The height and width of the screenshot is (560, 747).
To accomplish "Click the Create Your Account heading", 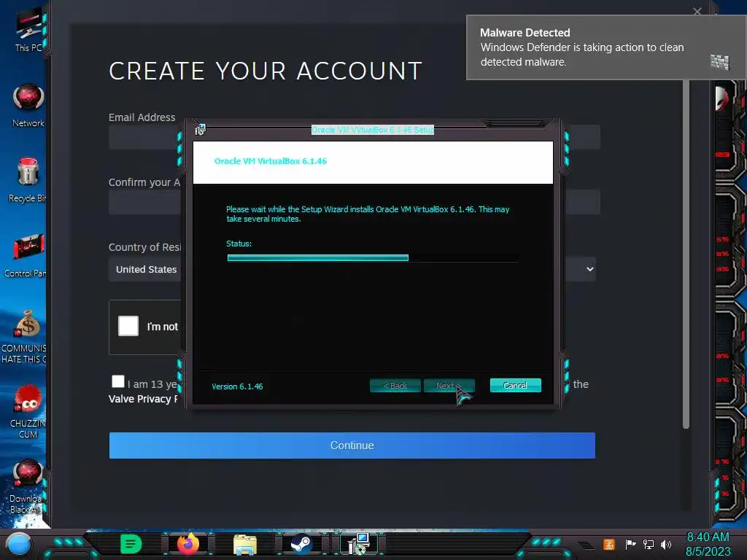I will pyautogui.click(x=266, y=71).
